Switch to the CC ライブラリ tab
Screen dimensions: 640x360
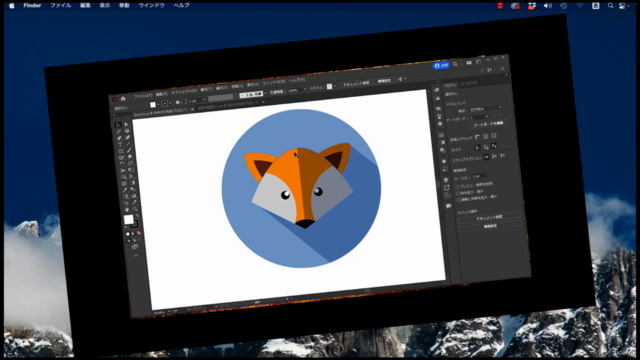pyautogui.click(x=469, y=84)
